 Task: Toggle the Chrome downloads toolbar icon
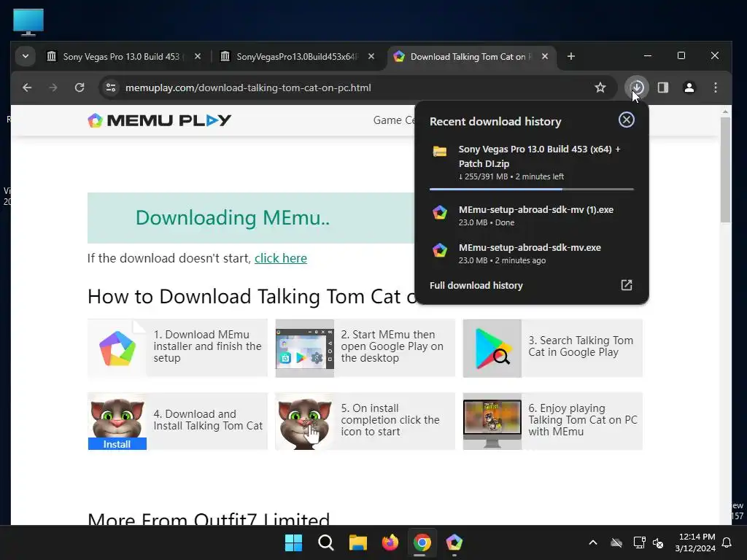[637, 87]
